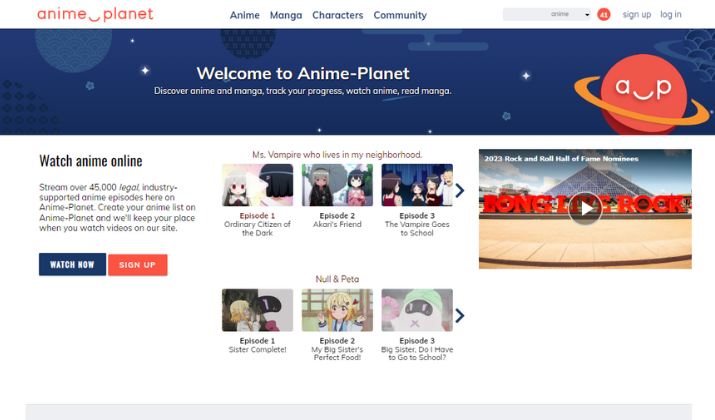This screenshot has height=420, width=715.
Task: Click the red SIGN UP button
Action: point(138,265)
